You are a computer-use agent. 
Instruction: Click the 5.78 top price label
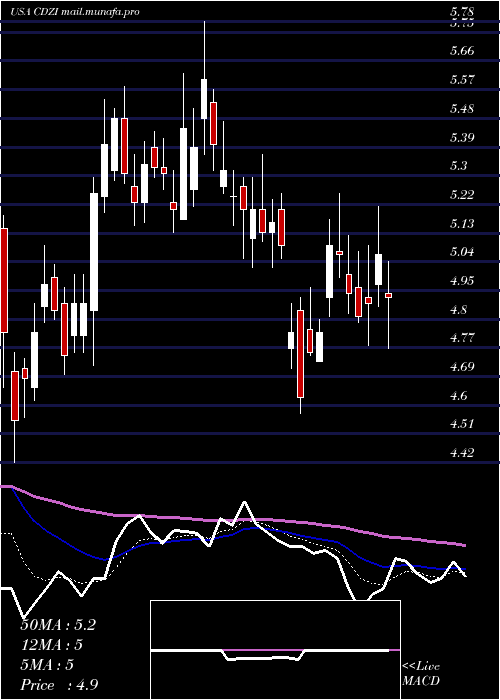462,12
